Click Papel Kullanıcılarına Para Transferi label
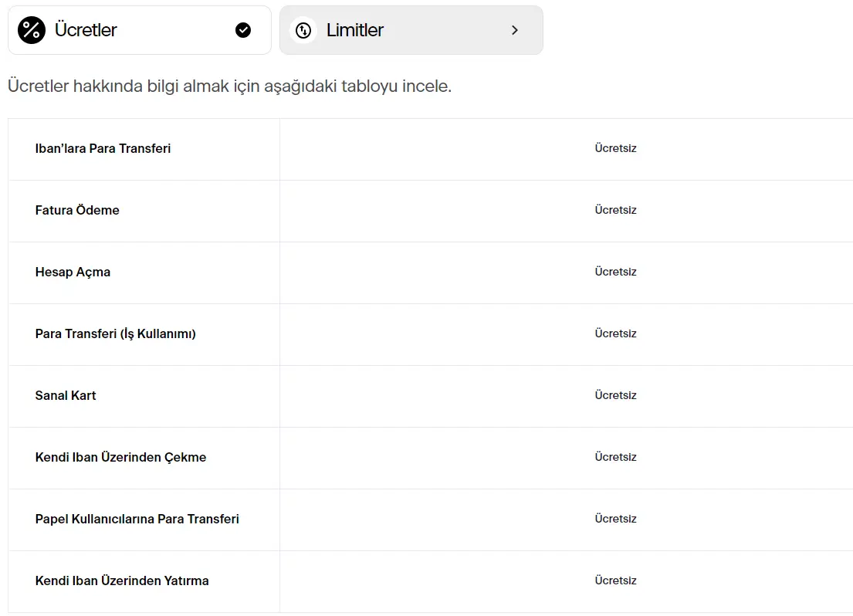The height and width of the screenshot is (616, 853). point(137,519)
